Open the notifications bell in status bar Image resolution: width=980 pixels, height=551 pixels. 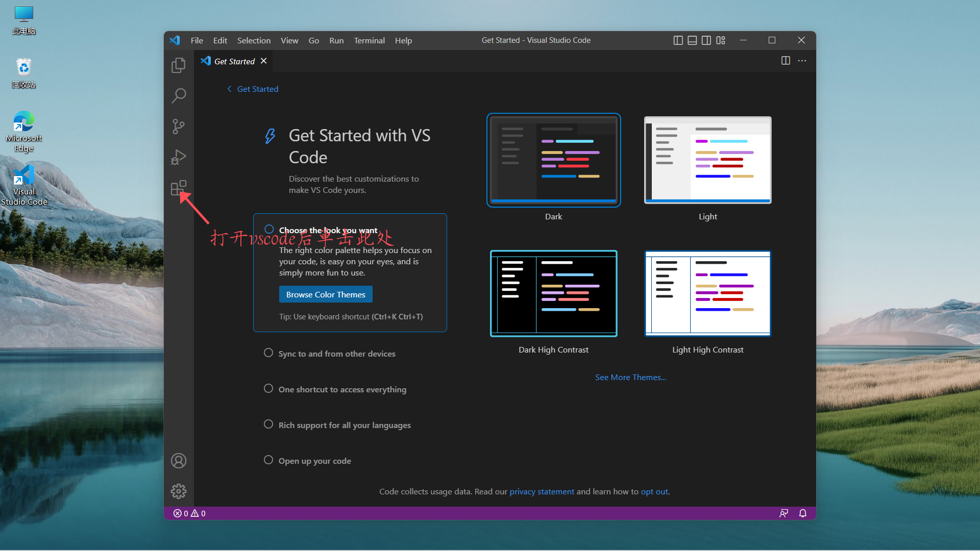coord(802,513)
